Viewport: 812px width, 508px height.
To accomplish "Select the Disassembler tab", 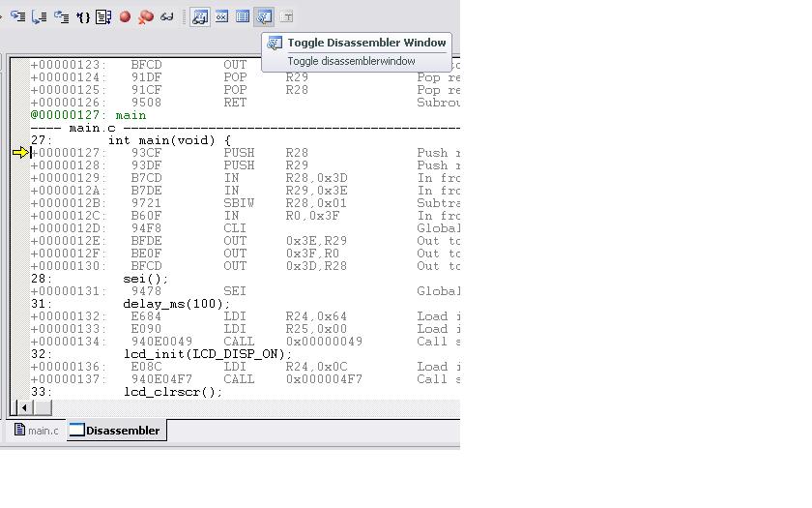I will click(x=117, y=431).
